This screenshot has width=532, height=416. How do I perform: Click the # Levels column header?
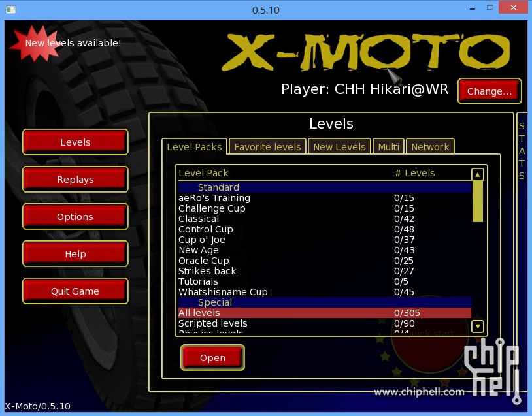pyautogui.click(x=414, y=173)
